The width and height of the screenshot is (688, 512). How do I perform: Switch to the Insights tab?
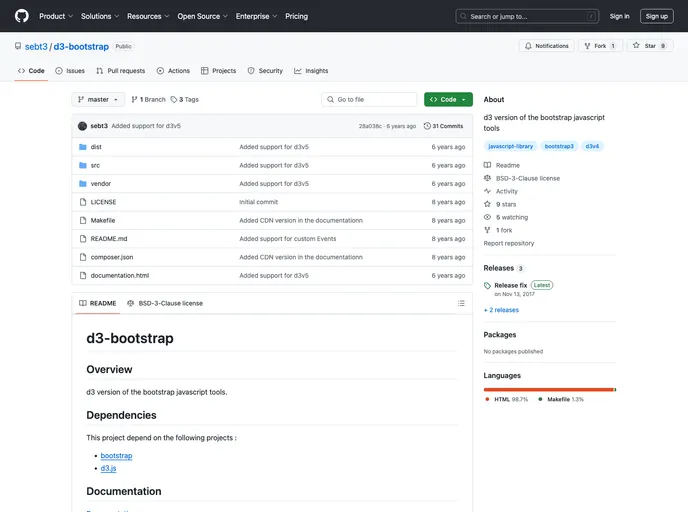coord(311,71)
